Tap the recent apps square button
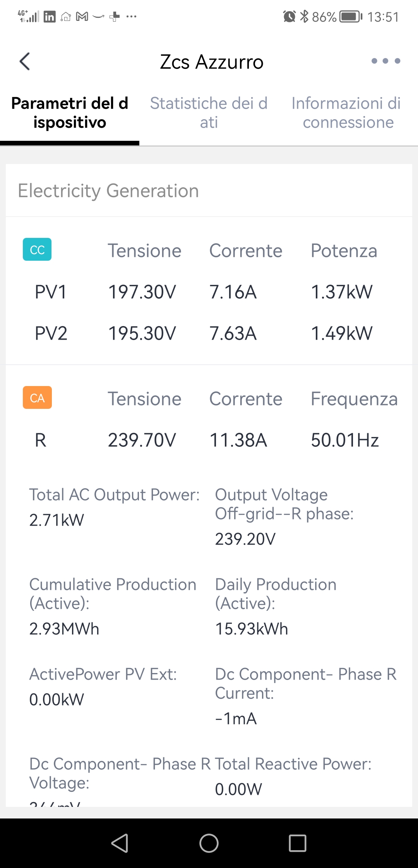Screen dimensions: 418x868 click(x=298, y=843)
